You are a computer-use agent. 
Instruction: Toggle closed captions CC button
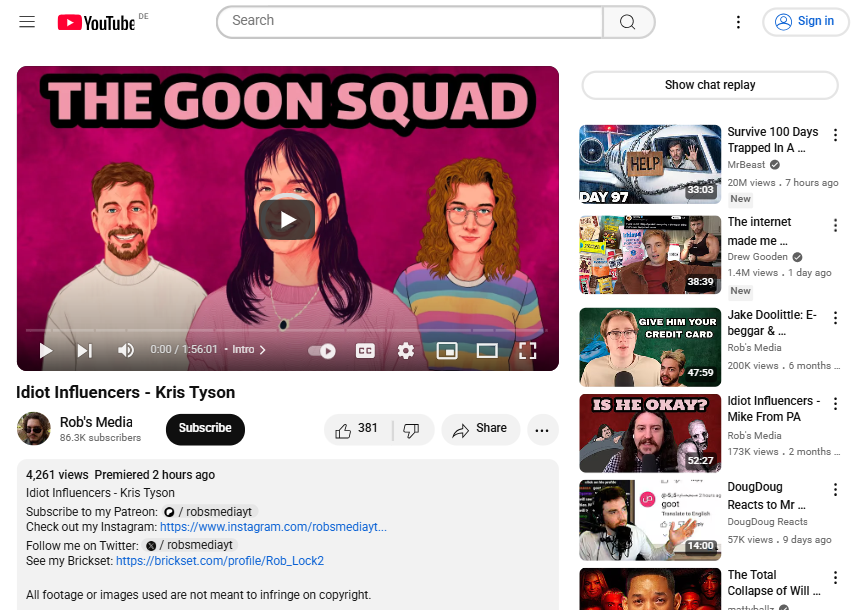(365, 351)
